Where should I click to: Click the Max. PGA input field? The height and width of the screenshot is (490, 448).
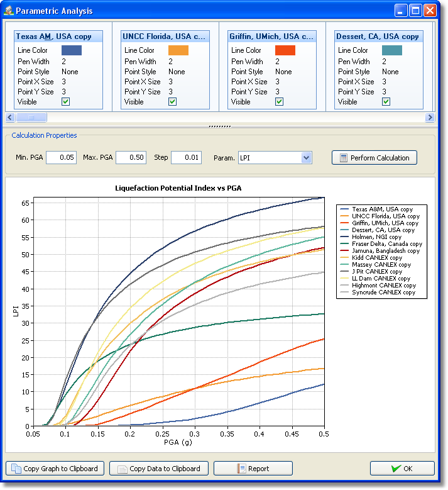[x=131, y=157]
